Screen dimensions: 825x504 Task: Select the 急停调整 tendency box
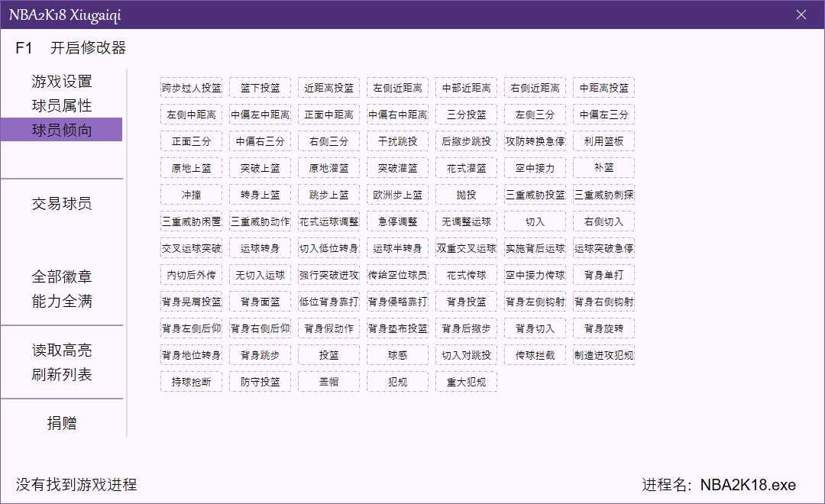pyautogui.click(x=398, y=221)
